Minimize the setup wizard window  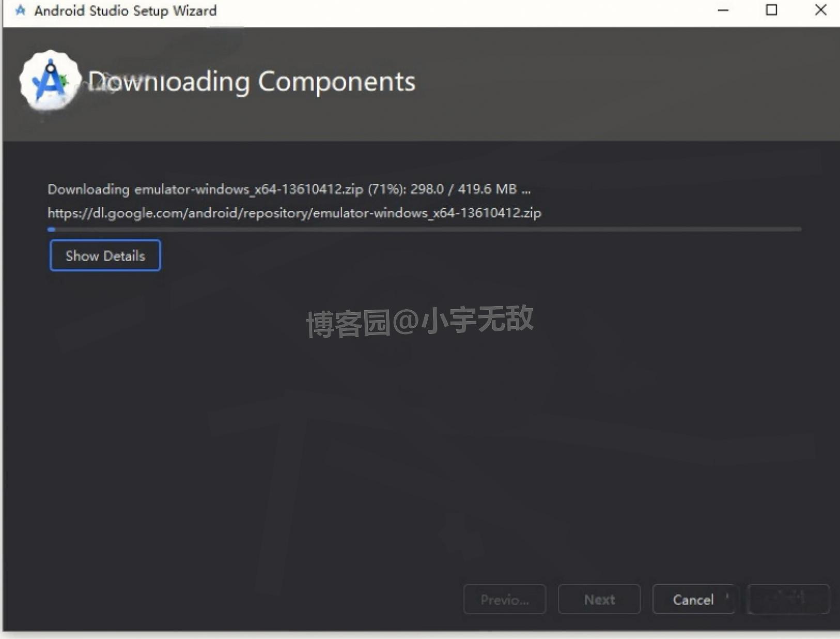click(x=723, y=10)
